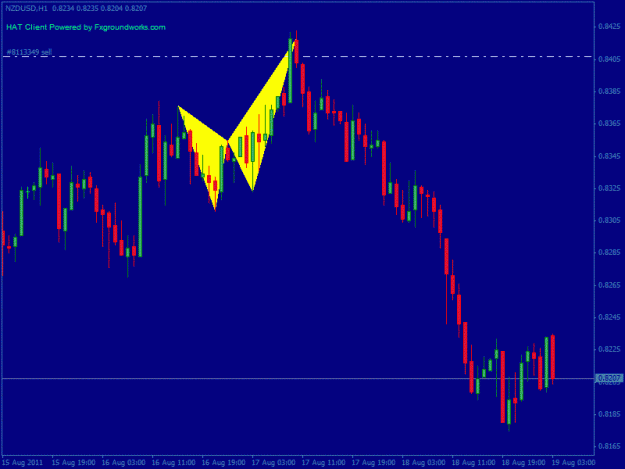This screenshot has width=625, height=469.
Task: Click the 0.8185 price axis label
Action: (609, 414)
